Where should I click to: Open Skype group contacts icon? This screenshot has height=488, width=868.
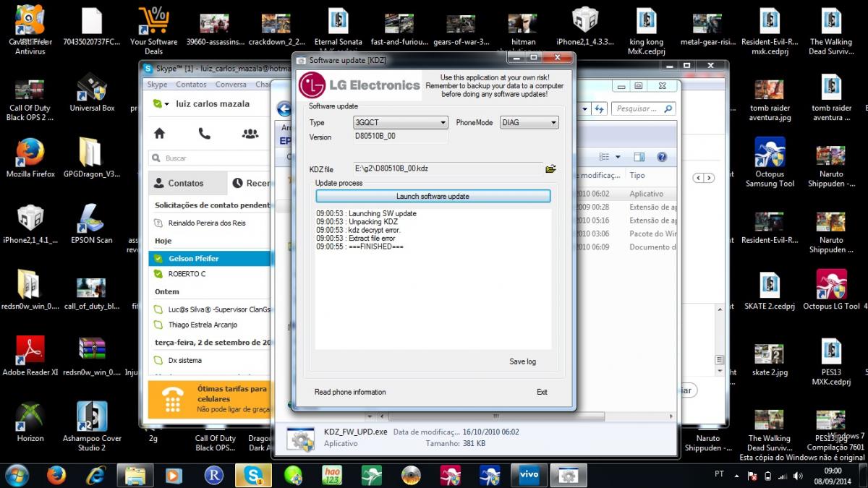[x=250, y=133]
